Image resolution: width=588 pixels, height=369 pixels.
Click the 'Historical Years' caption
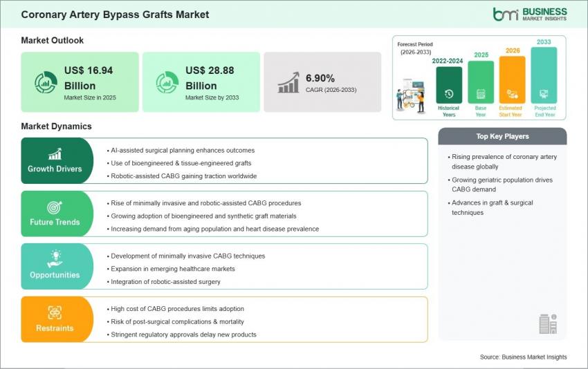click(448, 111)
